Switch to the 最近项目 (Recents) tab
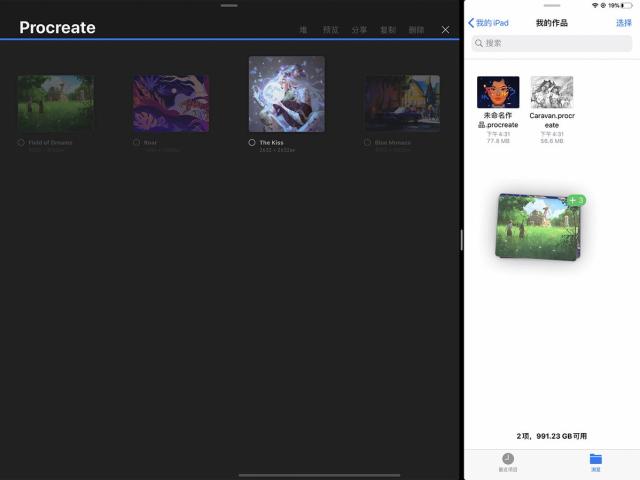Viewport: 640px width, 480px height. pos(508,462)
